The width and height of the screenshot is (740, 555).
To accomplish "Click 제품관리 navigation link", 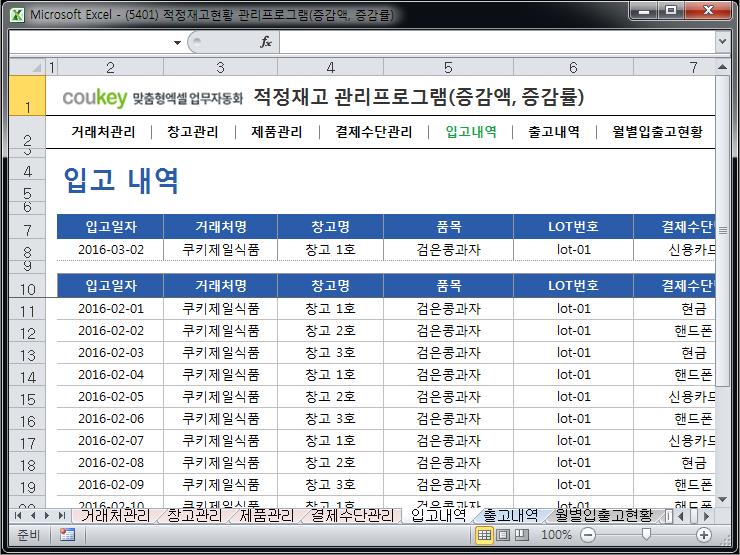I will coord(277,132).
